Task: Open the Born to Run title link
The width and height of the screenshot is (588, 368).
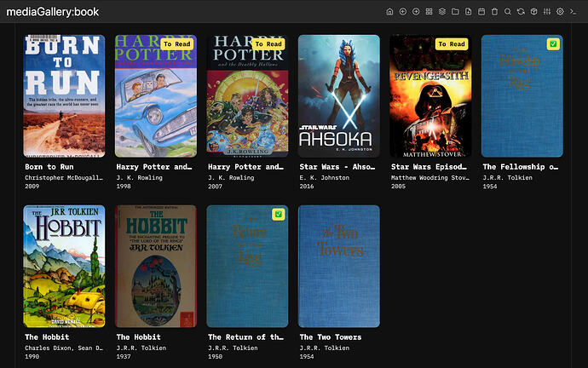Action: pos(49,167)
